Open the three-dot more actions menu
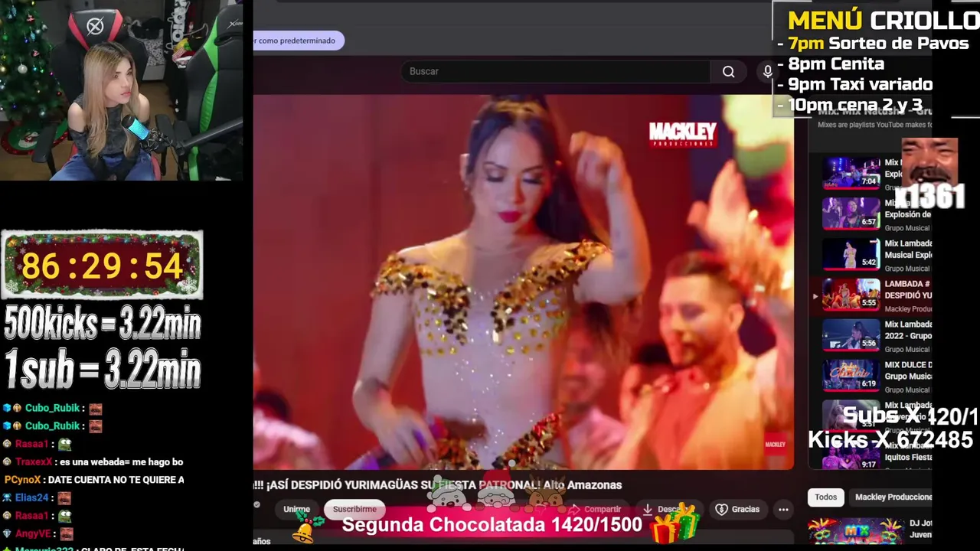This screenshot has height=551, width=980. pos(783,509)
